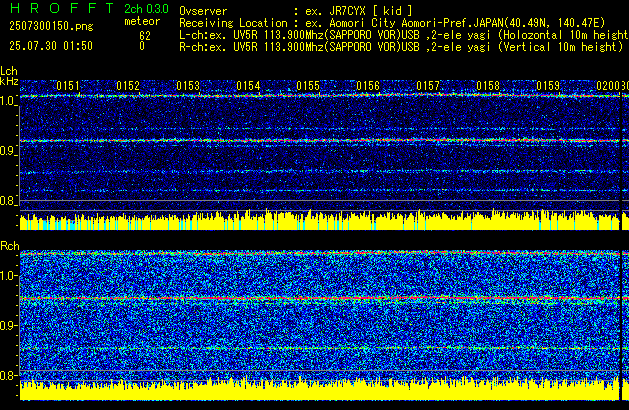The image size is (629, 410).
Task: Click the Ovserver JR7CYX line
Action: [x=296, y=11]
